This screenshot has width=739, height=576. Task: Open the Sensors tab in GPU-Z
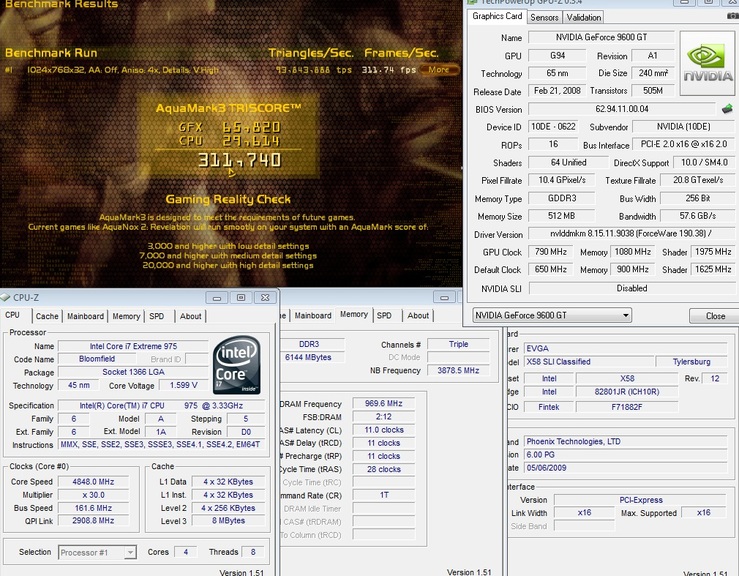click(x=544, y=17)
